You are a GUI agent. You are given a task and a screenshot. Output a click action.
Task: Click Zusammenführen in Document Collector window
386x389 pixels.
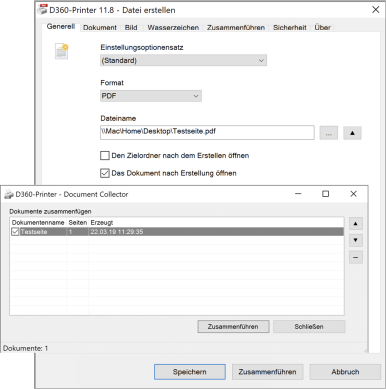pos(233,327)
